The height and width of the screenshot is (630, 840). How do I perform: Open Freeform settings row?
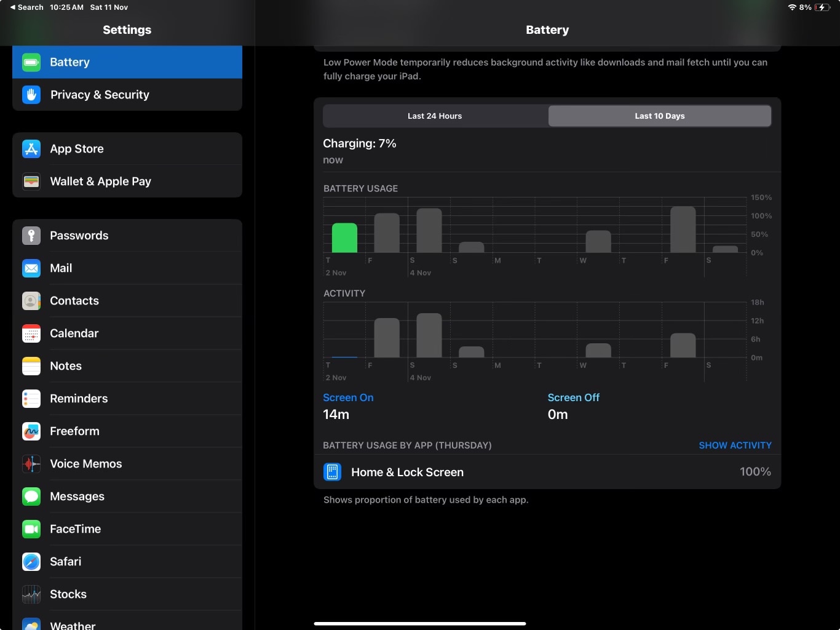point(127,431)
